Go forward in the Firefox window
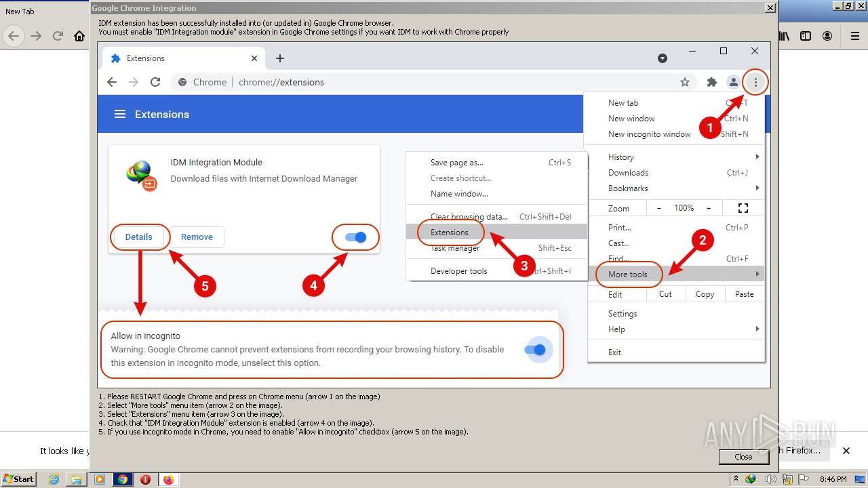The height and width of the screenshot is (488, 868). (x=36, y=36)
